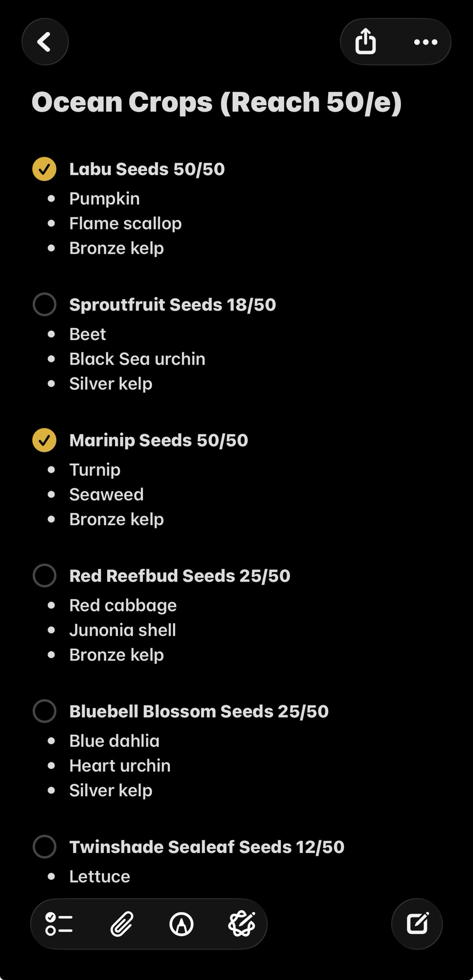Viewport: 473px width, 980px height.
Task: Create a new note with compose icon
Action: tap(417, 924)
